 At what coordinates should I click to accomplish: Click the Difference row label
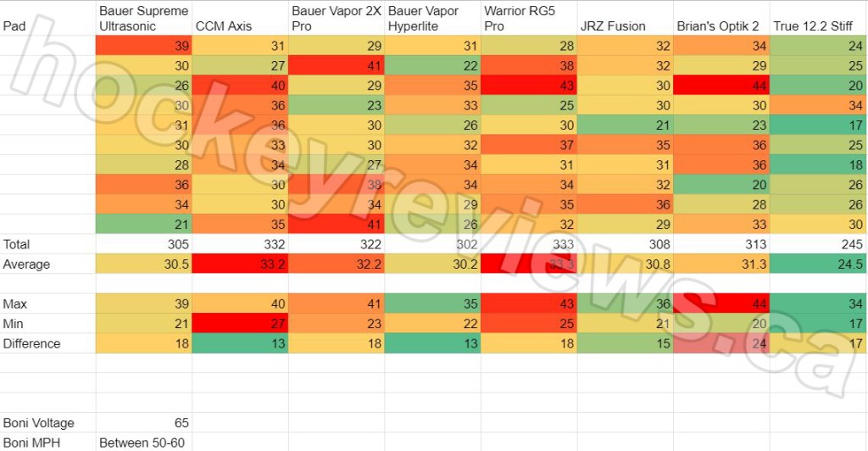click(x=31, y=343)
